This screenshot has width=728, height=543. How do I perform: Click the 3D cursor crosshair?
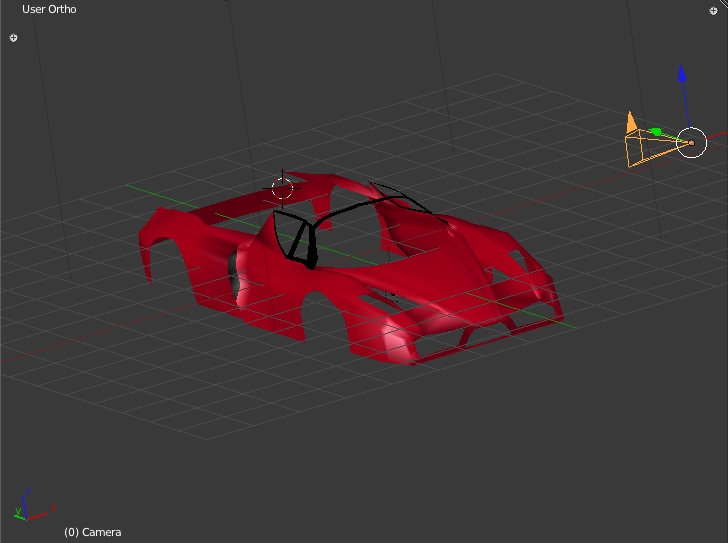click(x=282, y=188)
